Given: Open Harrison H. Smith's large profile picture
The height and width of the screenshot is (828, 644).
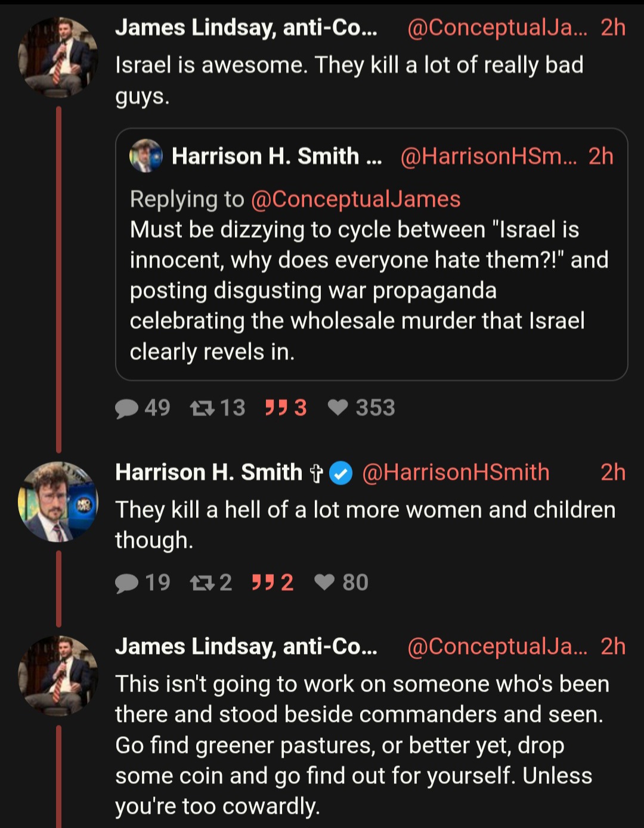Looking at the screenshot, I should (x=58, y=501).
